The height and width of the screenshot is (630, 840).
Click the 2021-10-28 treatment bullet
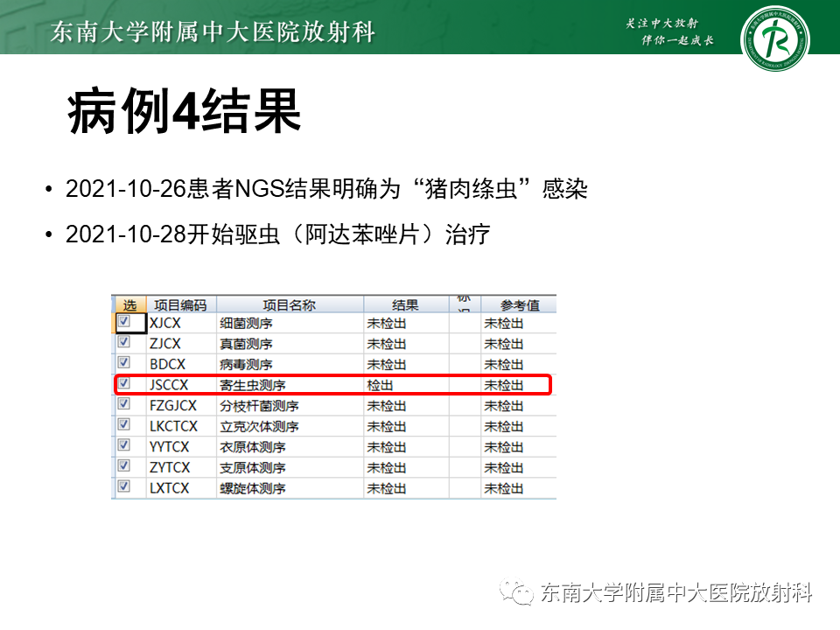pyautogui.click(x=277, y=234)
